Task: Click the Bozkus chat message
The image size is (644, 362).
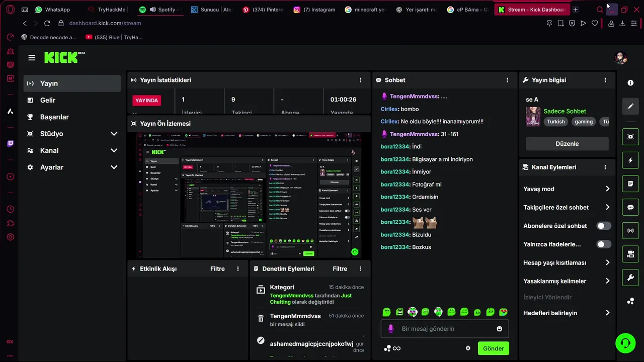Action: tap(406, 247)
